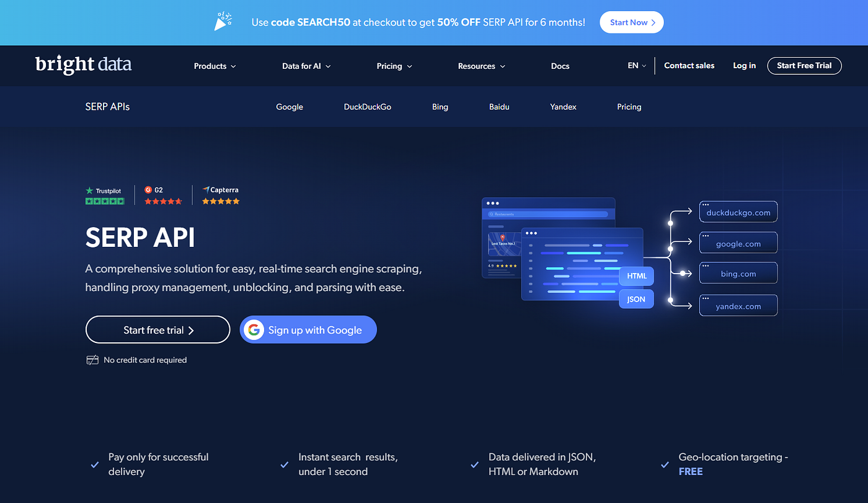The width and height of the screenshot is (868, 503).
Task: Click the No credit card required text
Action: tap(145, 360)
